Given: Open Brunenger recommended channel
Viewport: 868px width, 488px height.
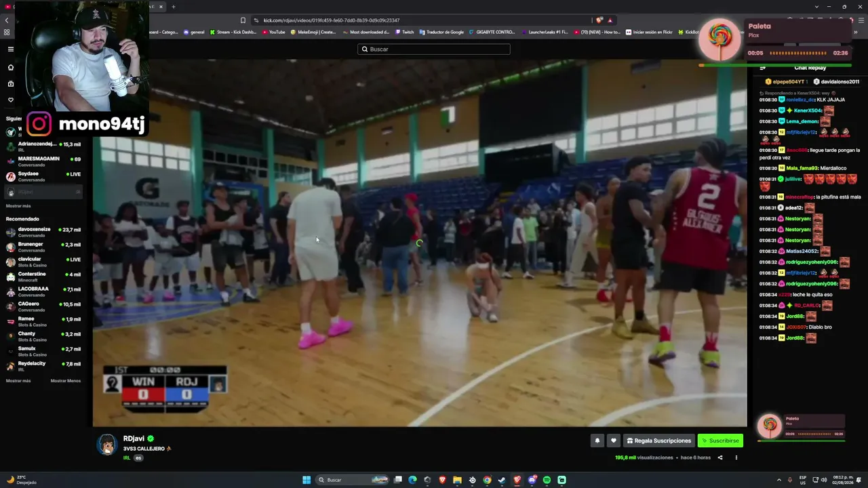Looking at the screenshot, I should coord(43,247).
